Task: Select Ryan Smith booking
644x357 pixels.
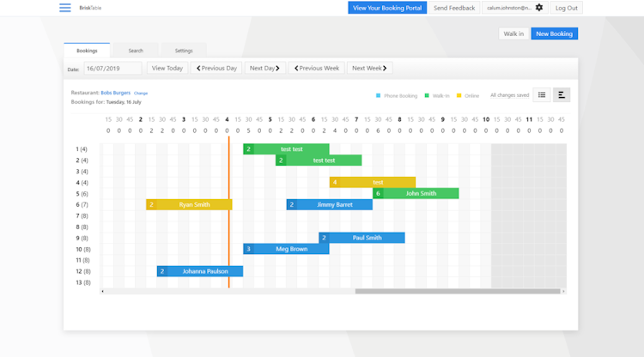Action: [189, 204]
